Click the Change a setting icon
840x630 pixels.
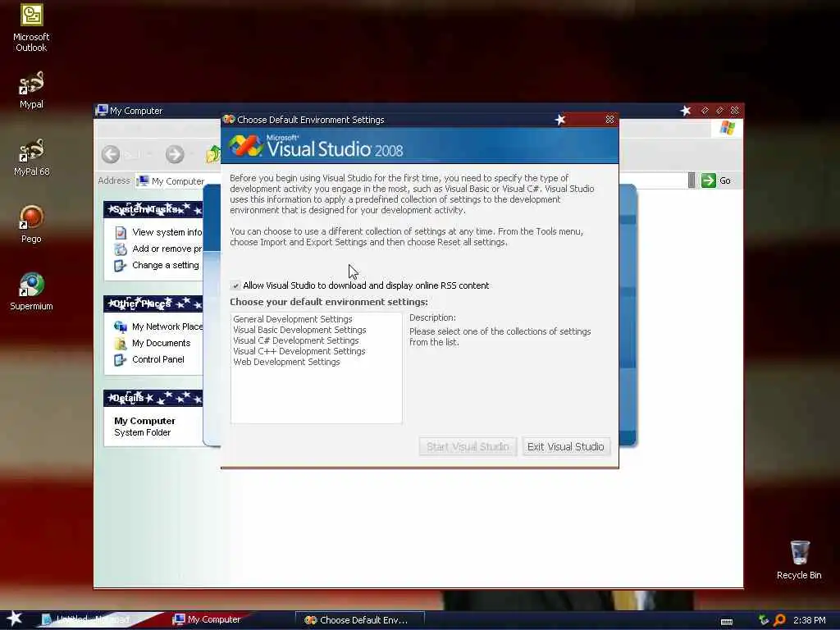tap(120, 265)
